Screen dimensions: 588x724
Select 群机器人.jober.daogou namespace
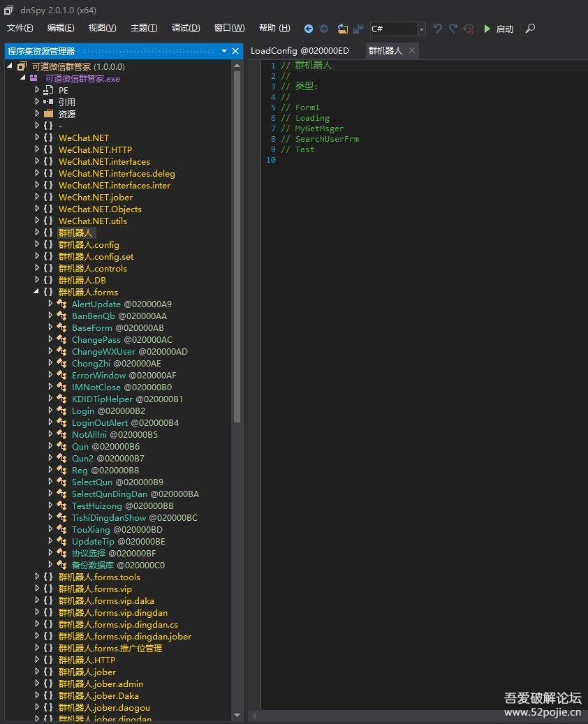[x=104, y=707]
